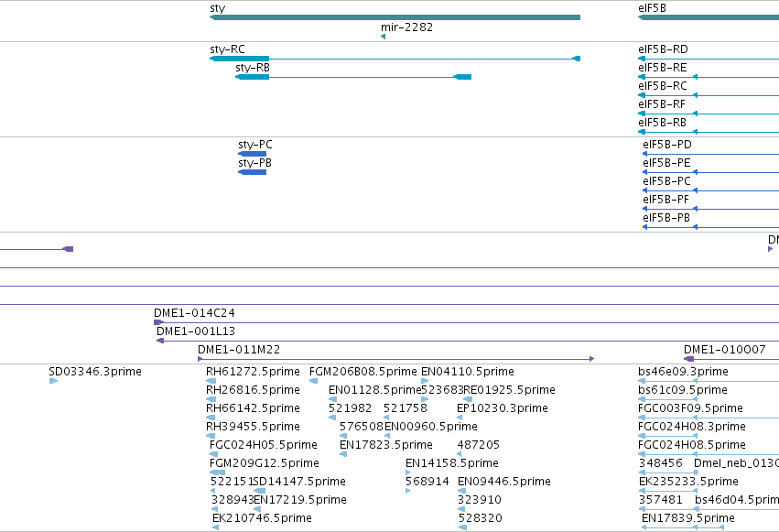Screen dimensions: 779x532
Task: Select the eIF5B-RB transcript label
Action: pos(662,123)
